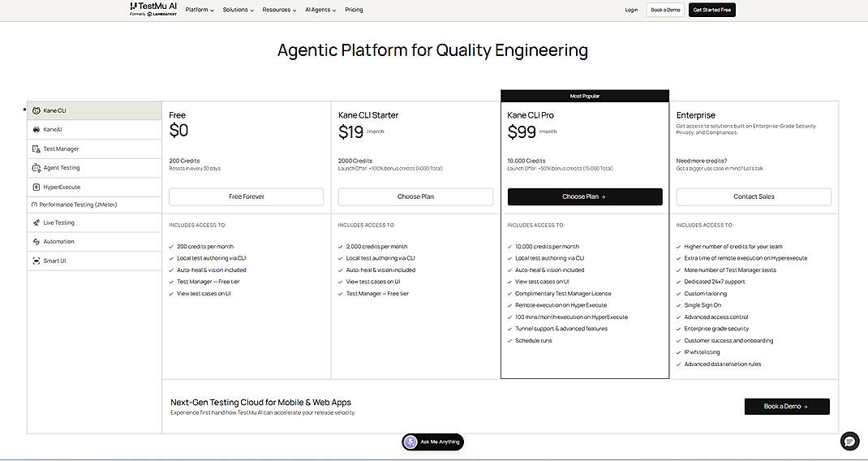
Task: Select the Smart UI tab
Action: point(95,261)
